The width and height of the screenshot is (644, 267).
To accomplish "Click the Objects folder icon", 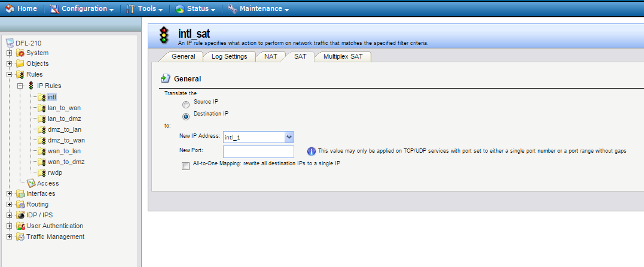I will click(20, 64).
